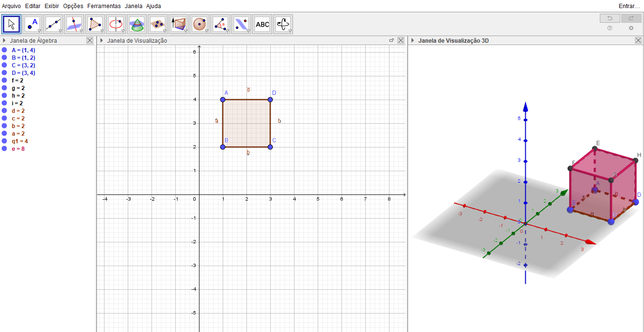Open the Ferramentas menu
The width and height of the screenshot is (644, 332).
pyautogui.click(x=104, y=6)
